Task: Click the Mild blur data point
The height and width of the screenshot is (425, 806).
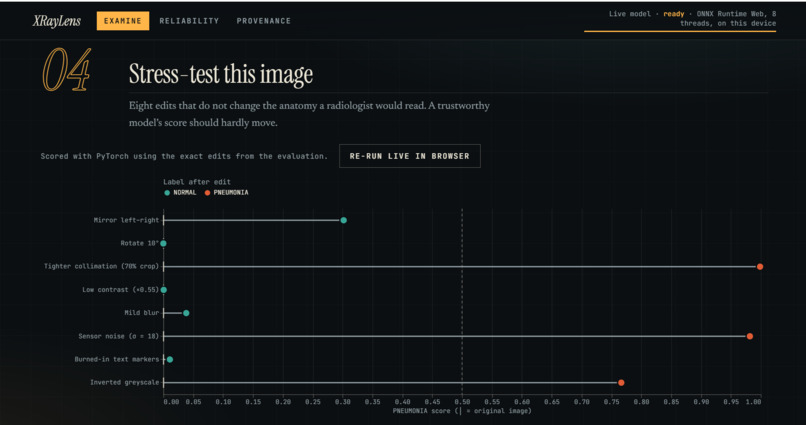Action: [x=186, y=313]
